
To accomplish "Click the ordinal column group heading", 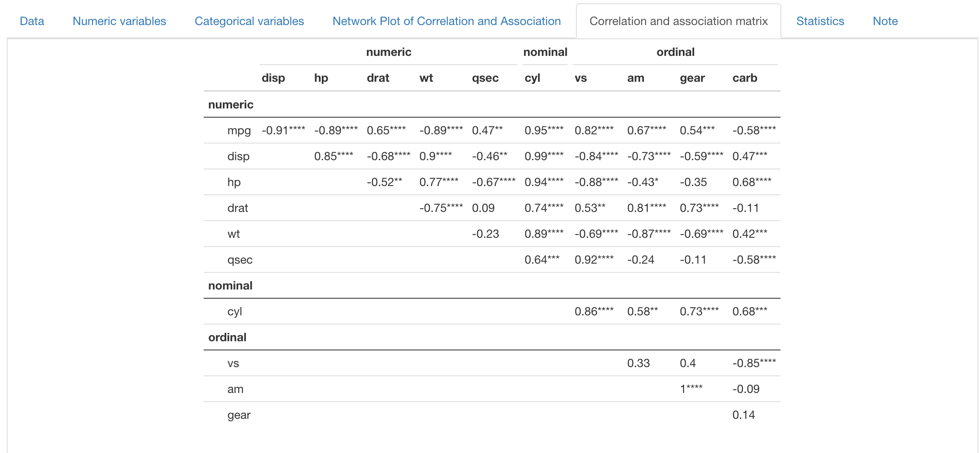I will (x=675, y=52).
